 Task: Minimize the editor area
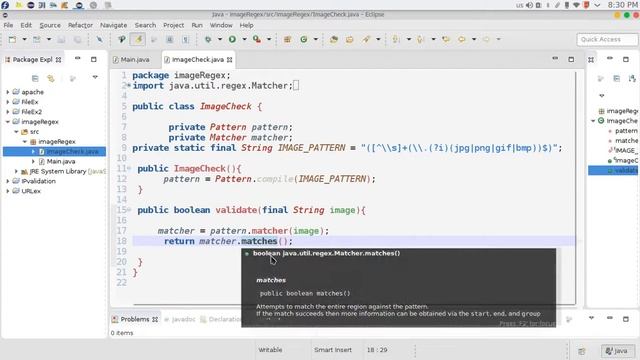(555, 59)
